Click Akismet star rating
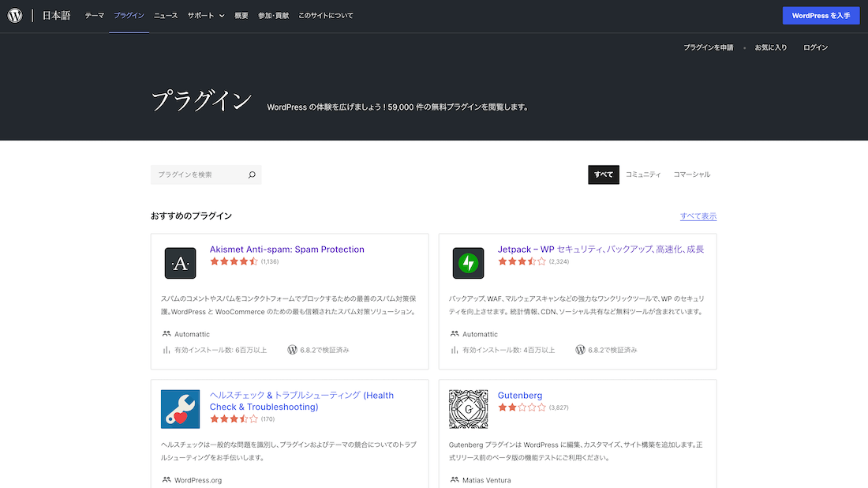Image resolution: width=868 pixels, height=488 pixels. 234,261
